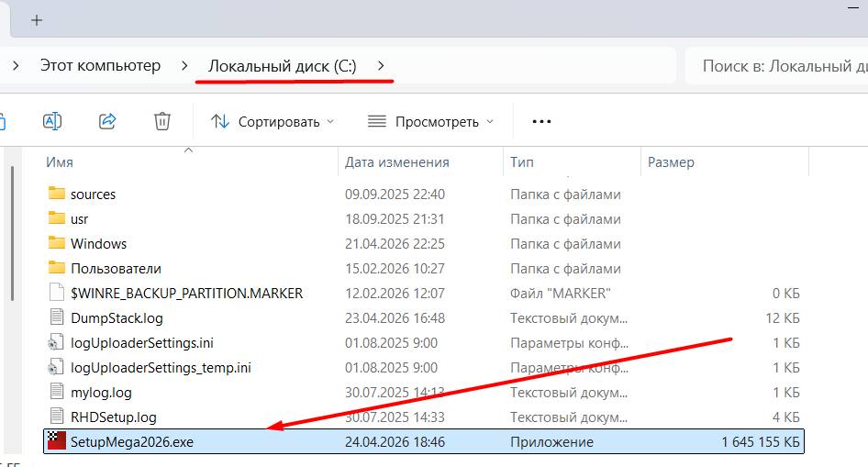Expand chevron after Этот компьютер breadcrumb
868x467 pixels.
tap(184, 66)
